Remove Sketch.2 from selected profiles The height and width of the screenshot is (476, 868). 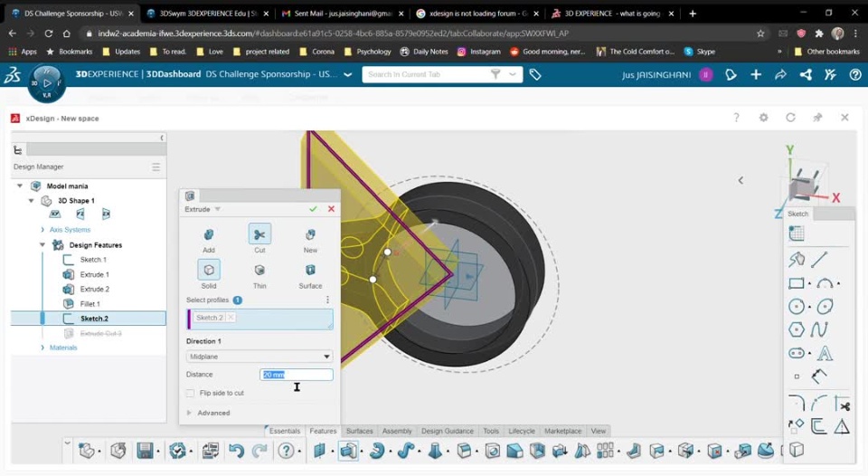(x=231, y=318)
